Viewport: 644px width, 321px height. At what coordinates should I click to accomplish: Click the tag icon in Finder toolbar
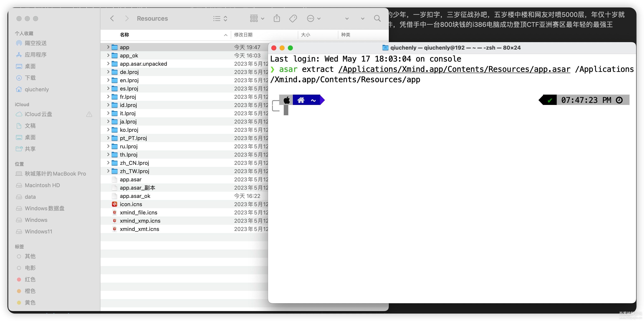click(293, 18)
